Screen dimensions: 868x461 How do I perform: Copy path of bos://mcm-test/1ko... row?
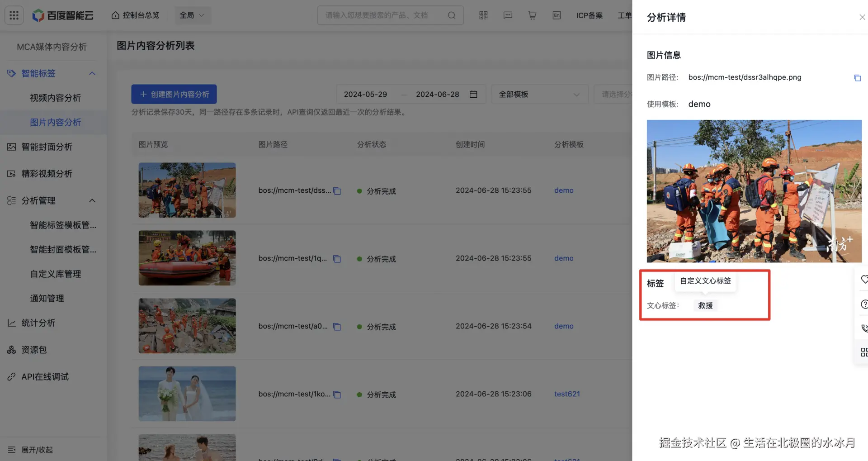(x=337, y=394)
